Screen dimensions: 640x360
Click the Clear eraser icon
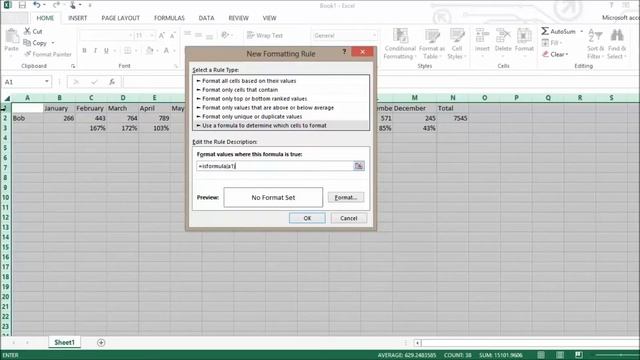(x=545, y=54)
